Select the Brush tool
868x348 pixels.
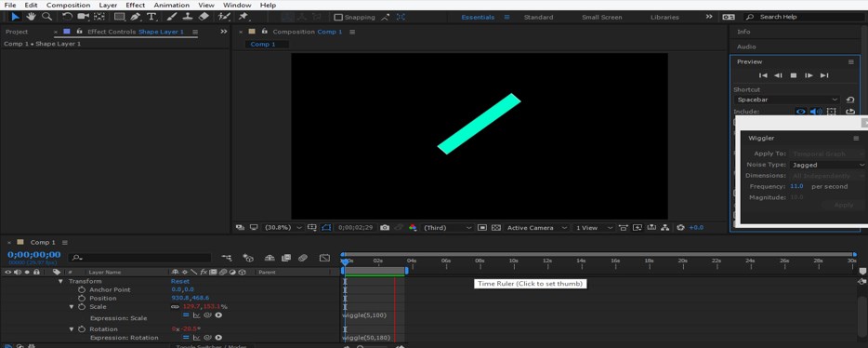[172, 17]
